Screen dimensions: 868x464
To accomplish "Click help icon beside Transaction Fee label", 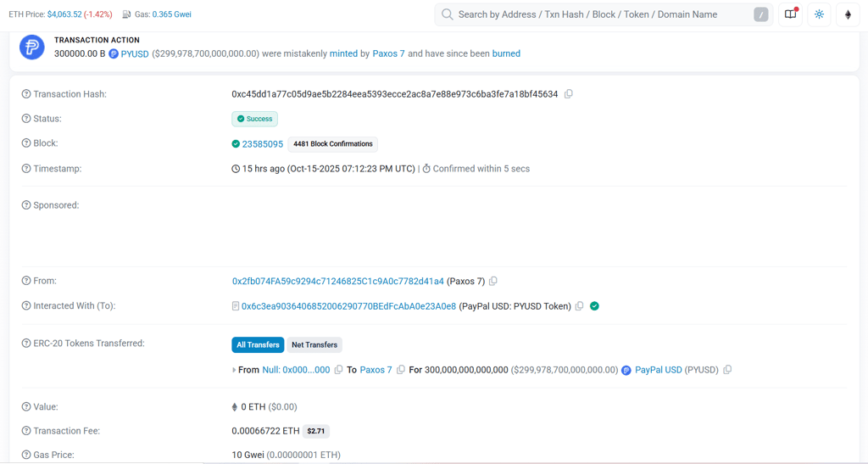I will coord(26,431).
